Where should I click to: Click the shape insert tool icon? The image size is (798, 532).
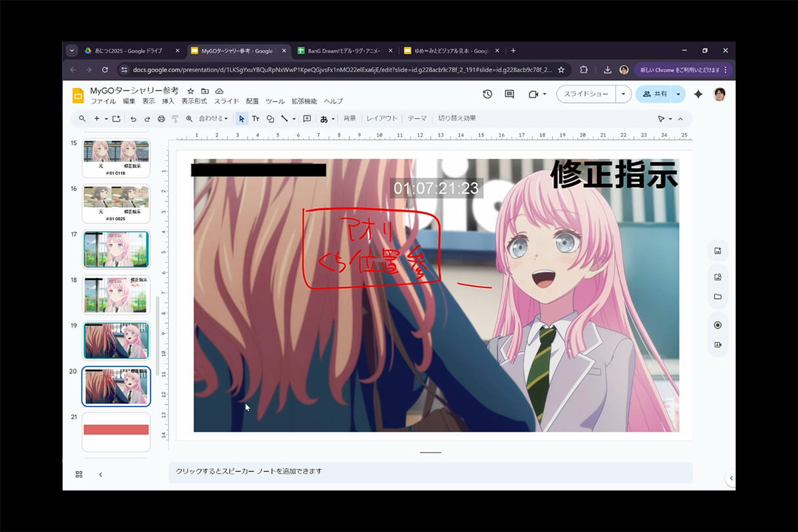270,119
